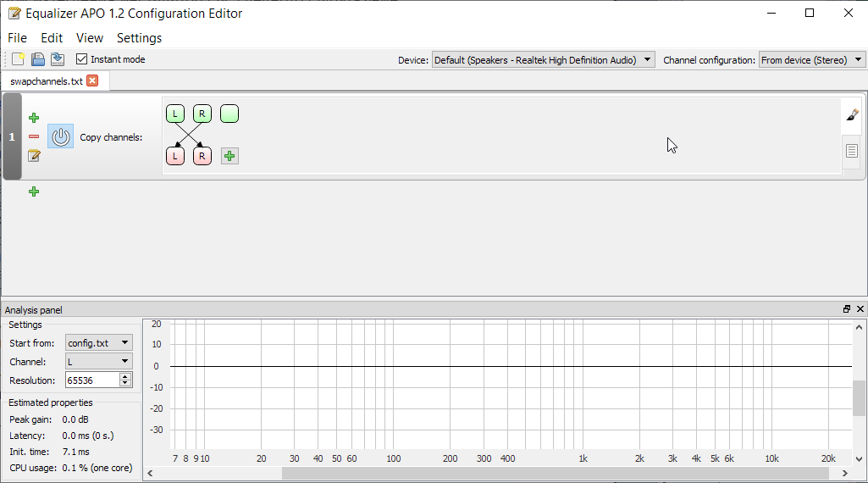Click the Save file toolbar icon
868x483 pixels.
(x=37, y=58)
